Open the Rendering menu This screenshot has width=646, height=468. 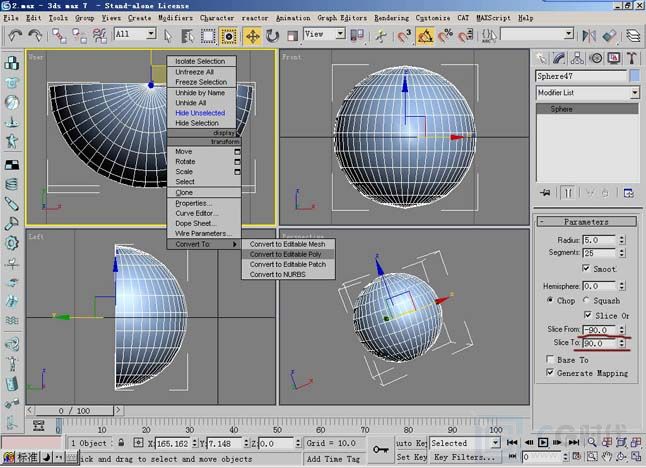point(391,18)
